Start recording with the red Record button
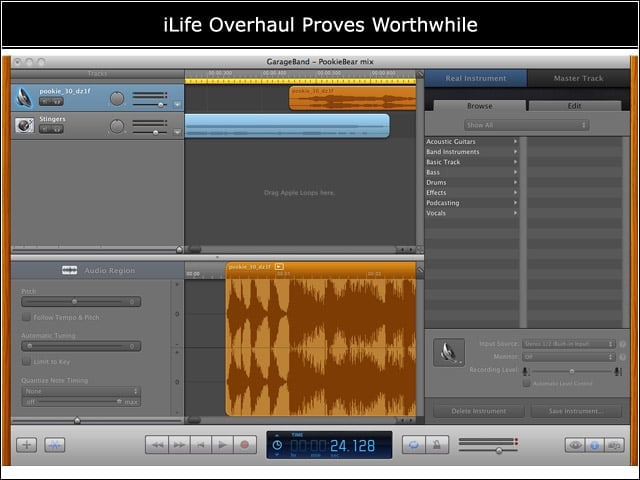 [245, 444]
